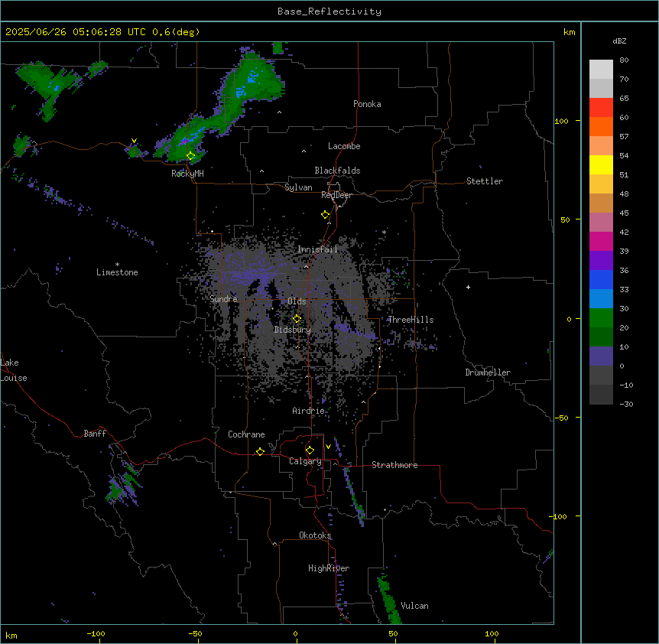Select the yellow diamond marker below Cochrane
Screen dimensions: 659x644
260,451
